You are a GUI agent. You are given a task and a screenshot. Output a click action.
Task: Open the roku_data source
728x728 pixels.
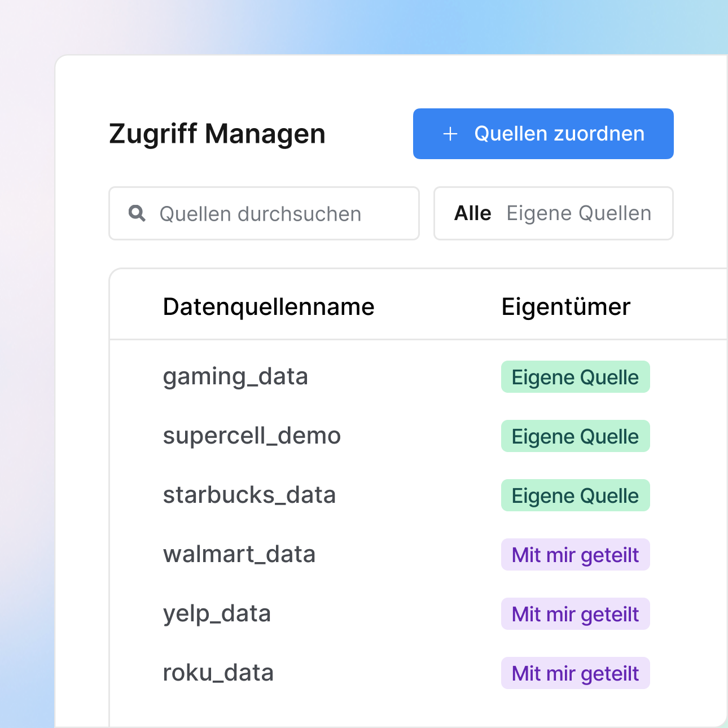[218, 673]
